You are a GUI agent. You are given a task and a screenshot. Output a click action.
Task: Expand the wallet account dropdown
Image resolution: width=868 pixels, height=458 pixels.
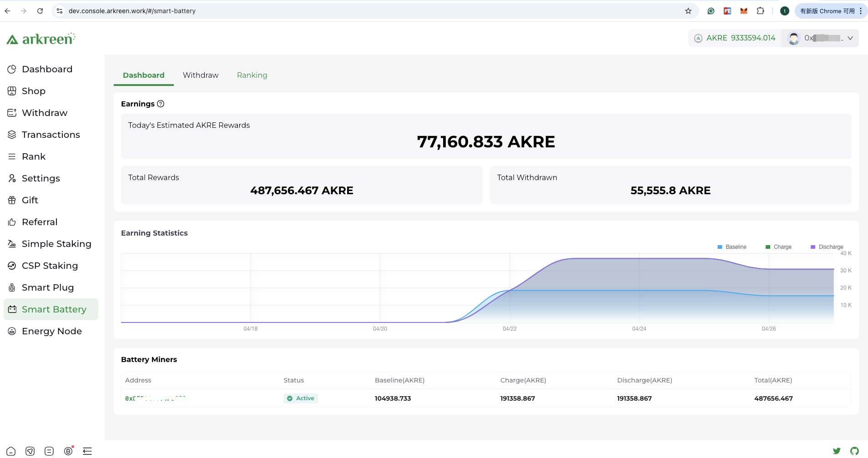point(849,38)
